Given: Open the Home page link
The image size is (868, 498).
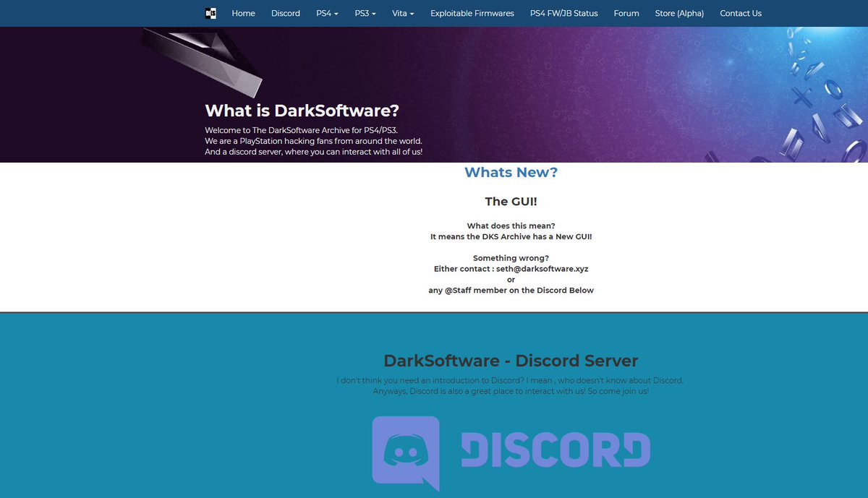Looking at the screenshot, I should [243, 13].
